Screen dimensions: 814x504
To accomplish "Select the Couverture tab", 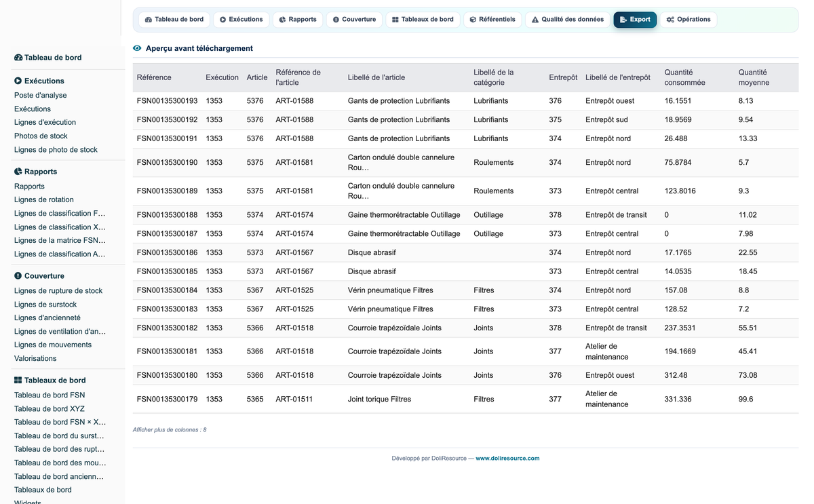I will coord(354,20).
